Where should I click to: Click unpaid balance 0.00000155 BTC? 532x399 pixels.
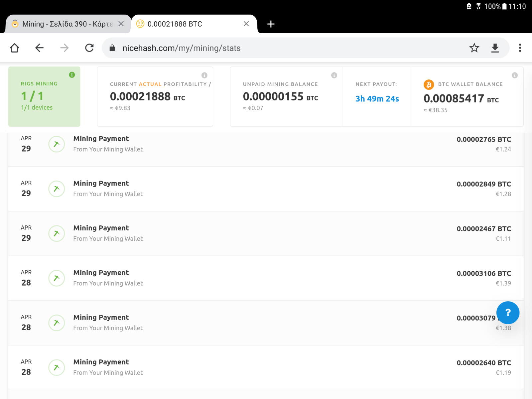point(281,96)
